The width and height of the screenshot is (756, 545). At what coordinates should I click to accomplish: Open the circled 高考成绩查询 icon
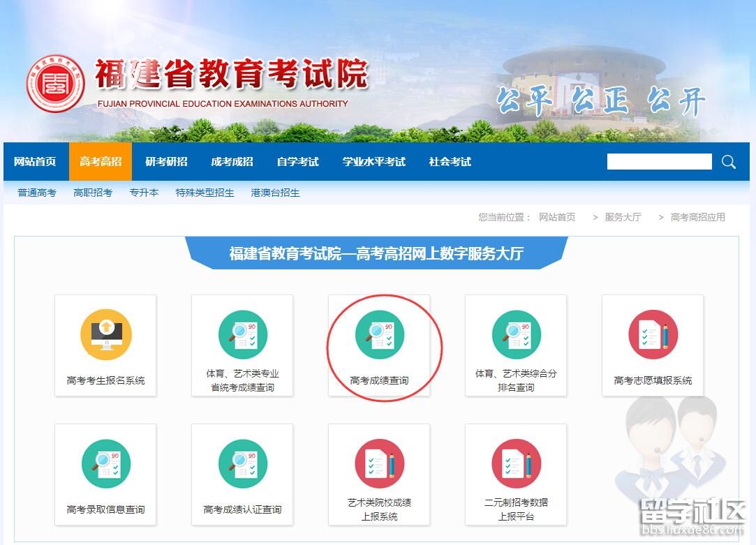(x=379, y=336)
